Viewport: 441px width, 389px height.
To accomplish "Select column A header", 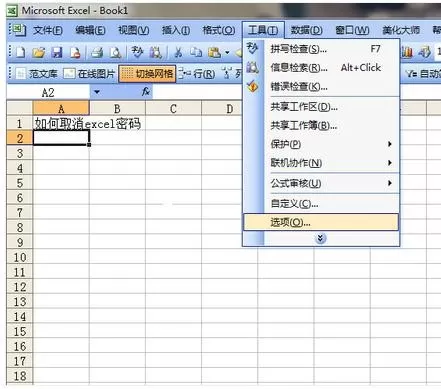I will (61, 109).
